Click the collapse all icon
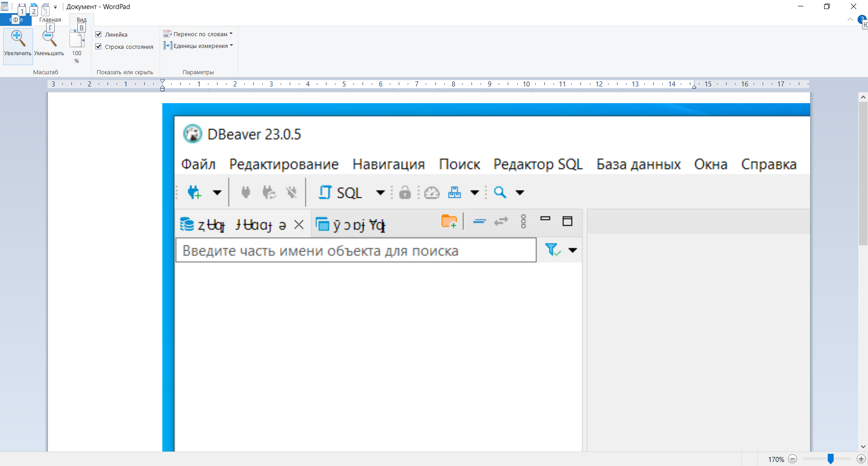868x466 pixels. [479, 222]
